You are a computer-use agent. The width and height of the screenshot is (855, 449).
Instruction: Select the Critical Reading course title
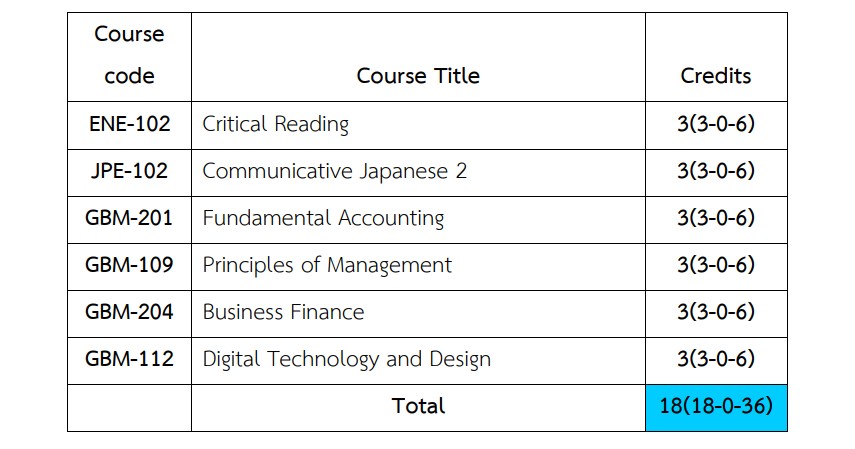(276, 125)
